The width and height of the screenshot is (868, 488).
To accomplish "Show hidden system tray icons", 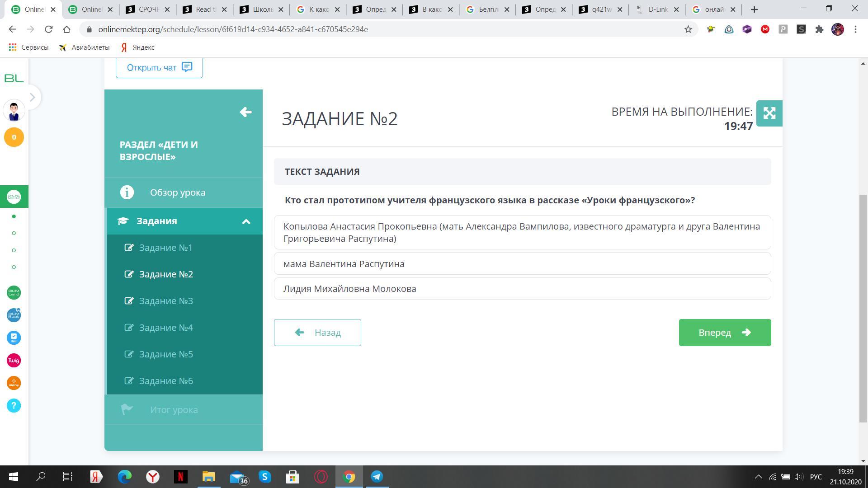I will point(758,477).
